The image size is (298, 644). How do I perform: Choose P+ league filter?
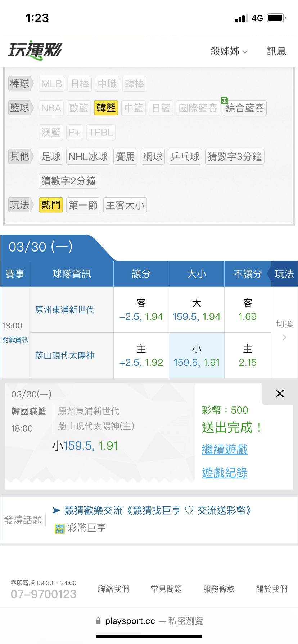(x=74, y=132)
